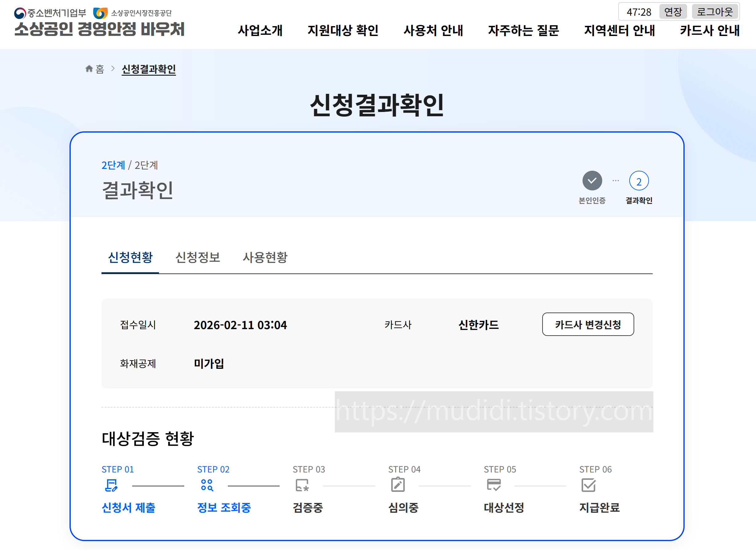Switch to the 사용현황 tab
Image resolution: width=756 pixels, height=550 pixels.
pyautogui.click(x=265, y=257)
